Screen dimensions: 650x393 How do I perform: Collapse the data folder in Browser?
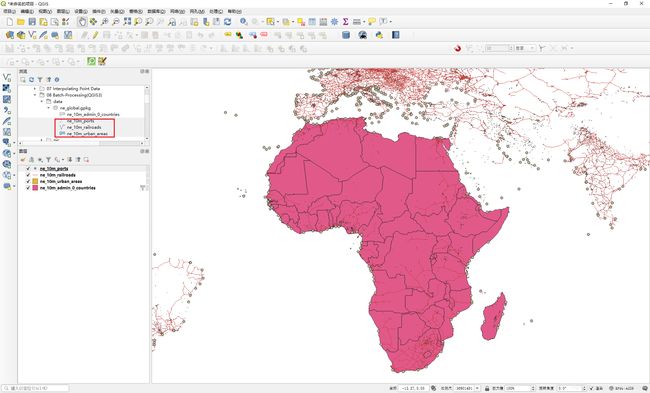point(41,101)
